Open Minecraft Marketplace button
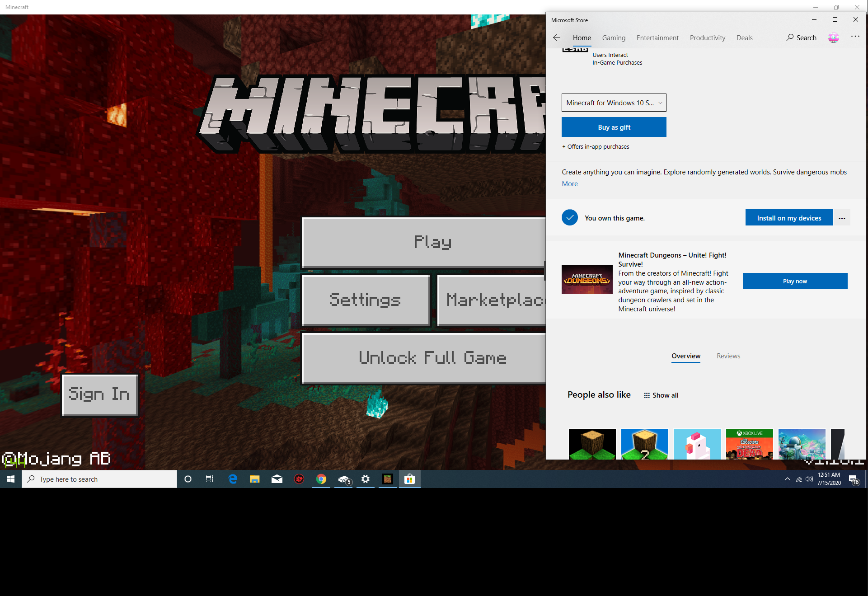The width and height of the screenshot is (868, 596). pyautogui.click(x=492, y=300)
